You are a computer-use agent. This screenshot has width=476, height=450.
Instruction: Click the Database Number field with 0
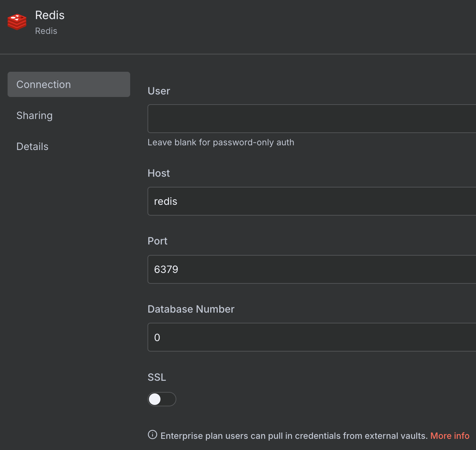312,337
